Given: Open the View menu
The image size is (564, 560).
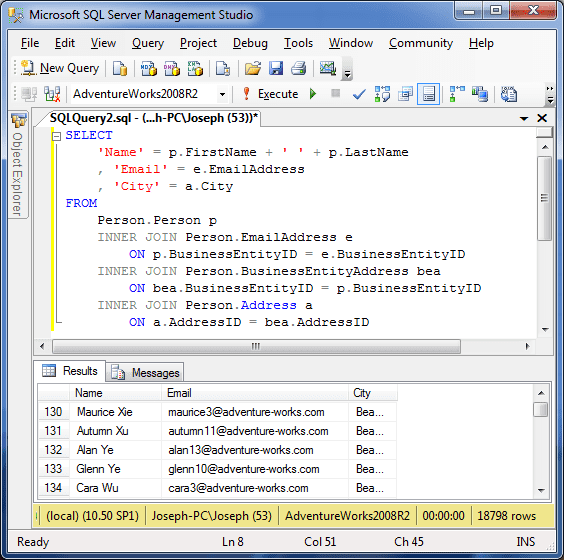Looking at the screenshot, I should click(x=103, y=43).
